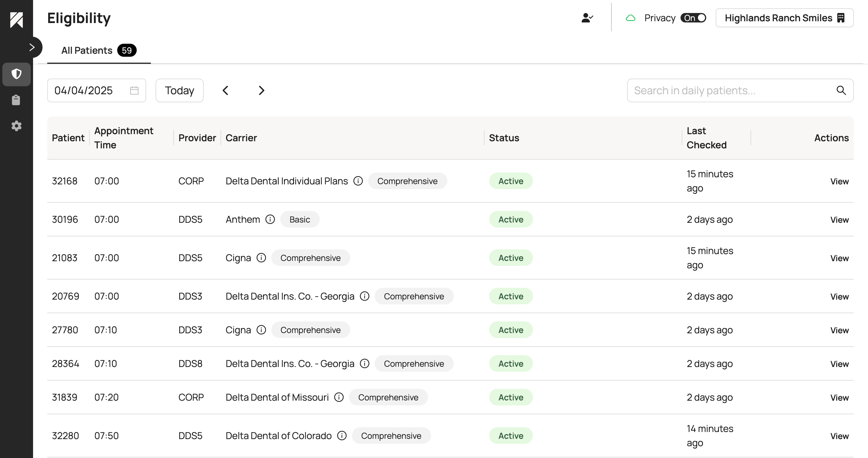Open the date picker calendar icon
This screenshot has width=868, height=458.
[134, 90]
